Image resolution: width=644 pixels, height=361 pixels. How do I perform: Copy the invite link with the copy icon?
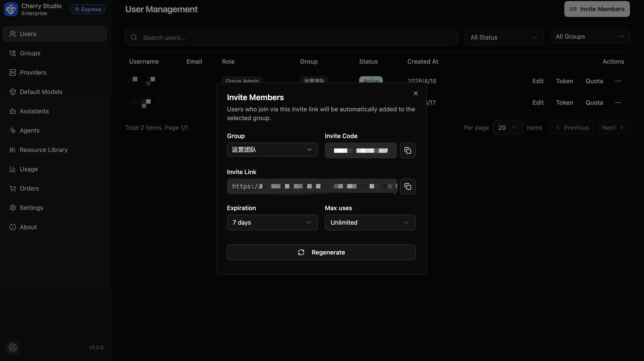pos(408,186)
